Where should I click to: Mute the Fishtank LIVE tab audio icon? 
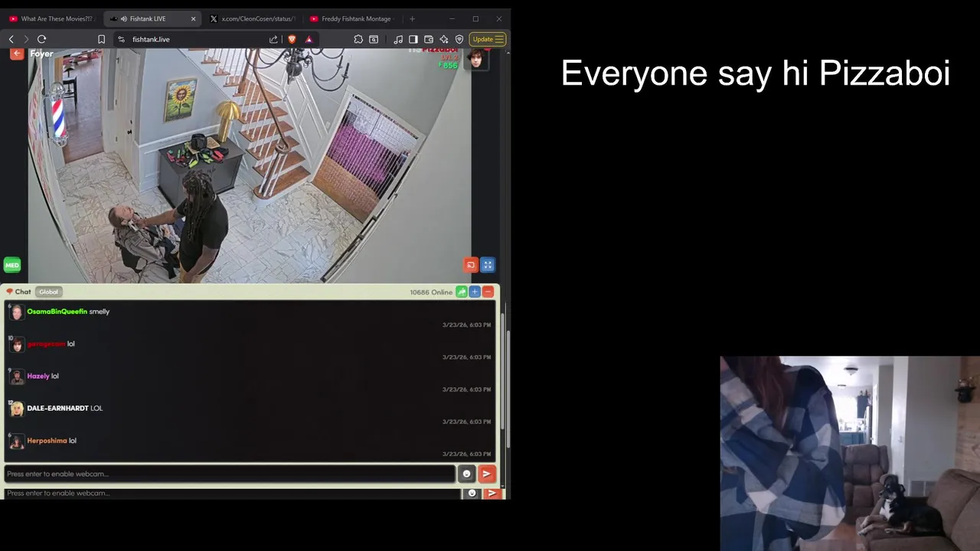124,18
